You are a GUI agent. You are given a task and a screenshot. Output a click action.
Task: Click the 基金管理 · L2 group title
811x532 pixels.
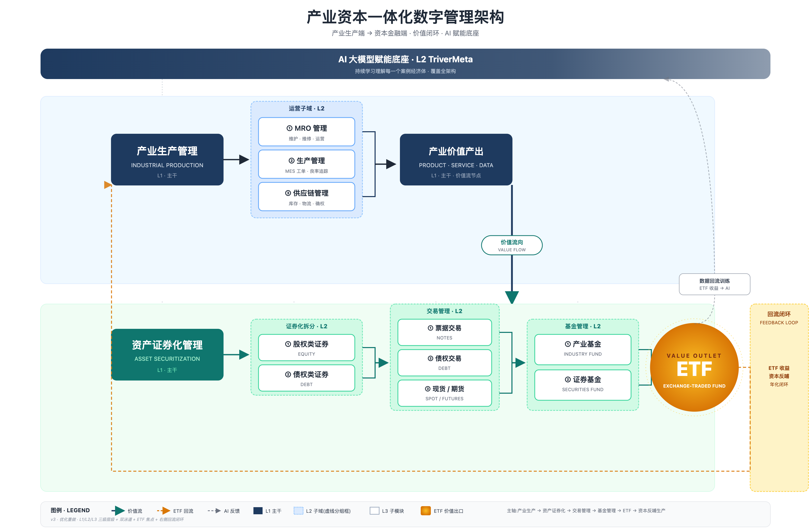[583, 326]
